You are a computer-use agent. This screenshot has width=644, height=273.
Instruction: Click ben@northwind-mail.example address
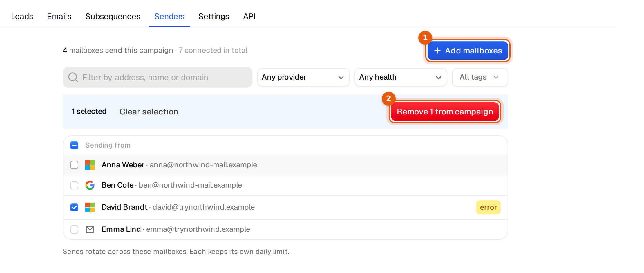[x=190, y=185]
